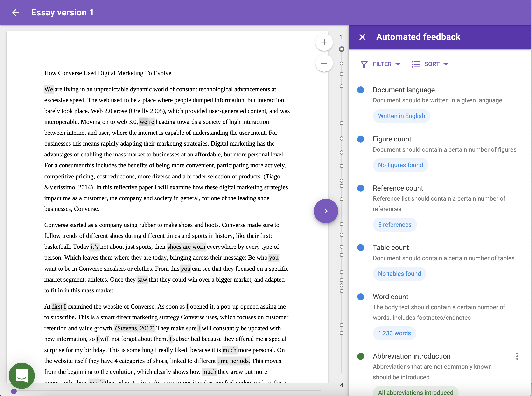Image resolution: width=532 pixels, height=396 pixels.
Task: Click the 'Essay version 1' header title
Action: [62, 13]
